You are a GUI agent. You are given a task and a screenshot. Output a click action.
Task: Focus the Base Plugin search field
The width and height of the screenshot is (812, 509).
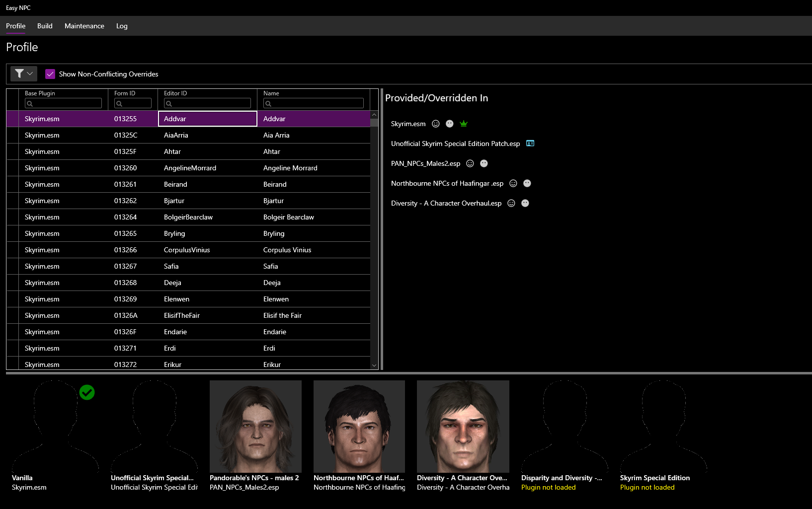point(63,103)
